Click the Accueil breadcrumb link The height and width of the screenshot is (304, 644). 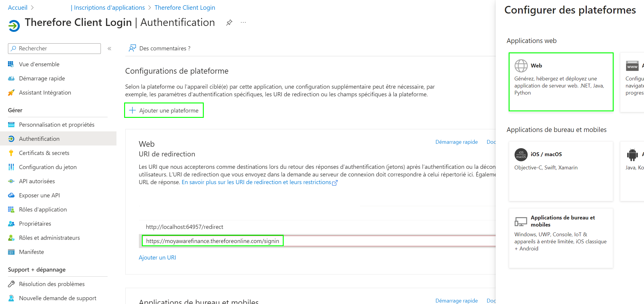click(x=18, y=8)
